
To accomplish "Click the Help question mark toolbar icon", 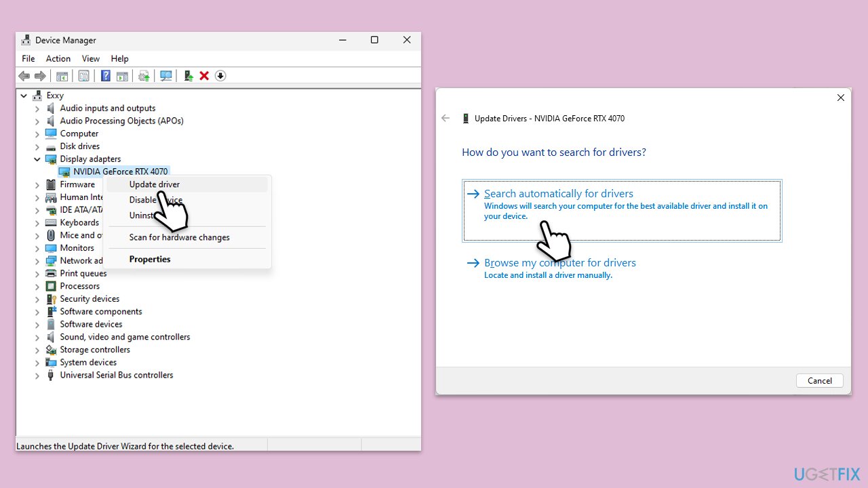I will [106, 76].
